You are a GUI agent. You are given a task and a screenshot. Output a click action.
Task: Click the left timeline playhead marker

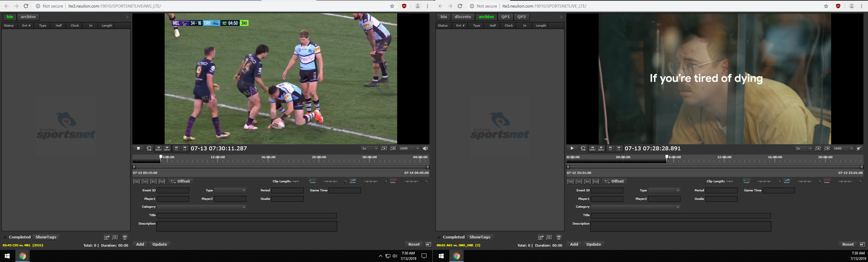(x=161, y=157)
